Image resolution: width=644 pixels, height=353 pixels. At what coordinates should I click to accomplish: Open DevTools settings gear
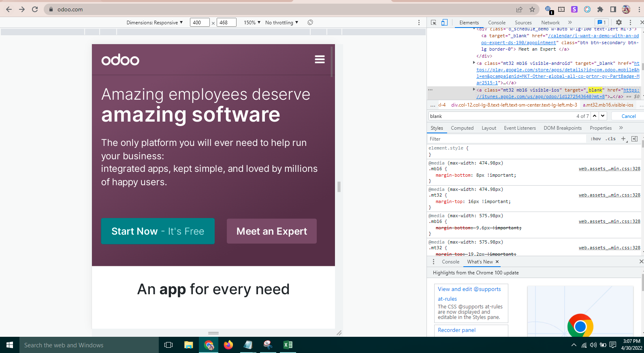pyautogui.click(x=618, y=23)
